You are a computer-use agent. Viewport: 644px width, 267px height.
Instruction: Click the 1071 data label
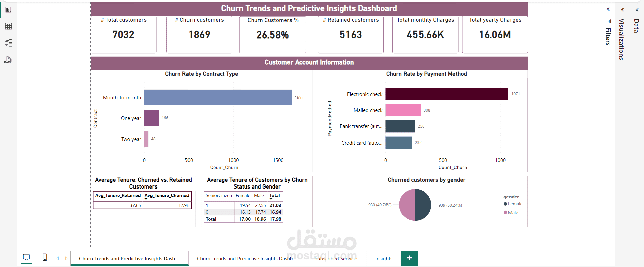point(515,94)
